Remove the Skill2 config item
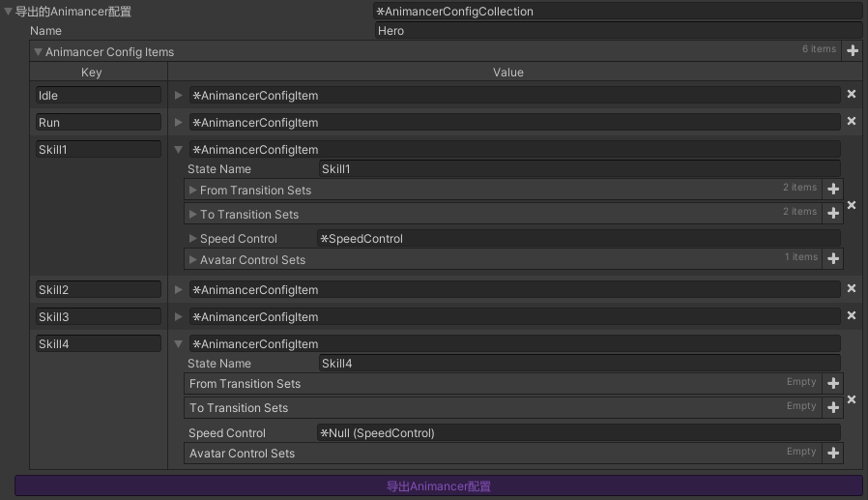Viewport: 868px width, 500px height. point(852,288)
